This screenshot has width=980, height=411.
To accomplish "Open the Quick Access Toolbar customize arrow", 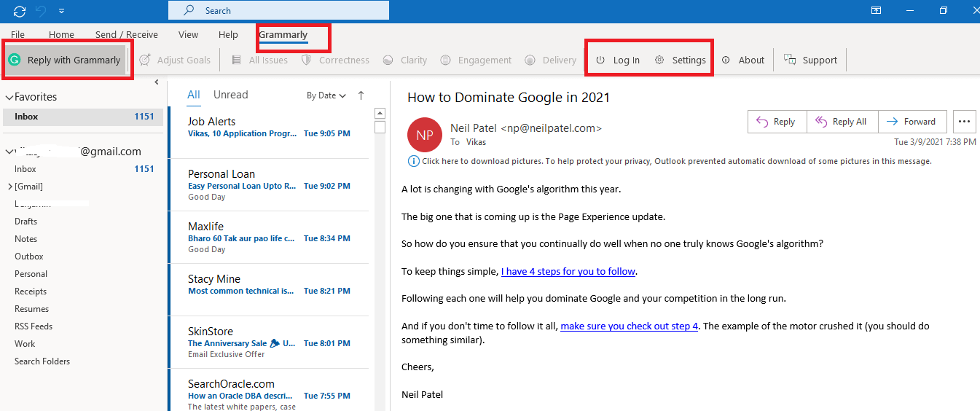I will point(62,11).
